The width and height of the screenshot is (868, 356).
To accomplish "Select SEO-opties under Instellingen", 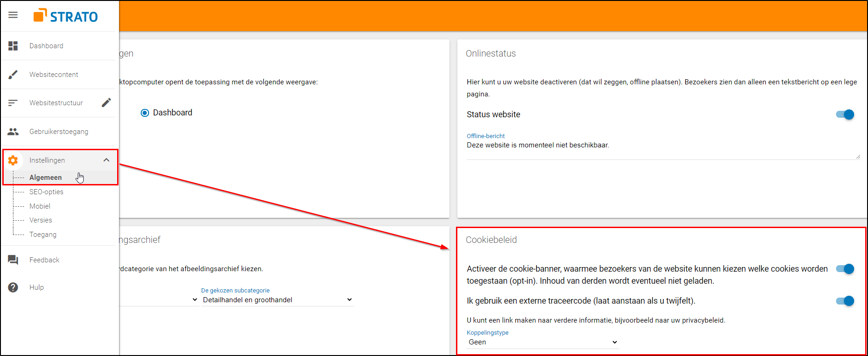I will click(x=46, y=192).
